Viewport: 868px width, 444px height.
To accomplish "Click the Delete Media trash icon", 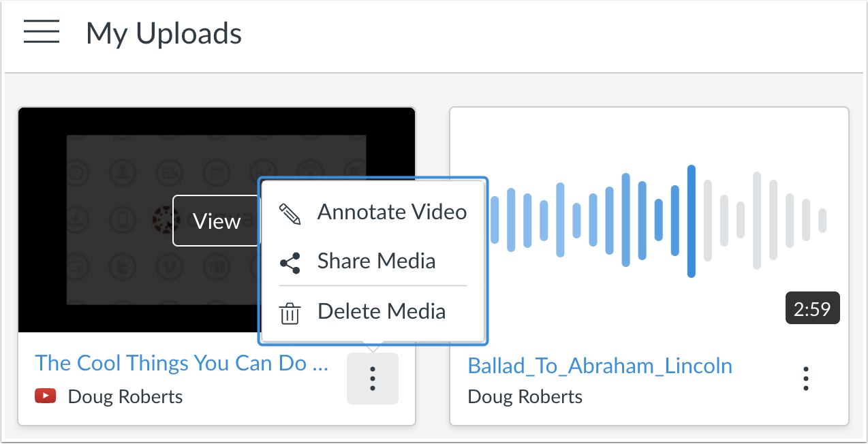I will coord(290,312).
